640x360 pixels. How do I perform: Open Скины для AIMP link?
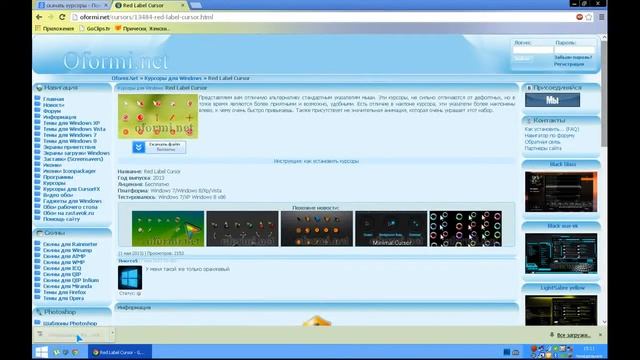pyautogui.click(x=64, y=256)
